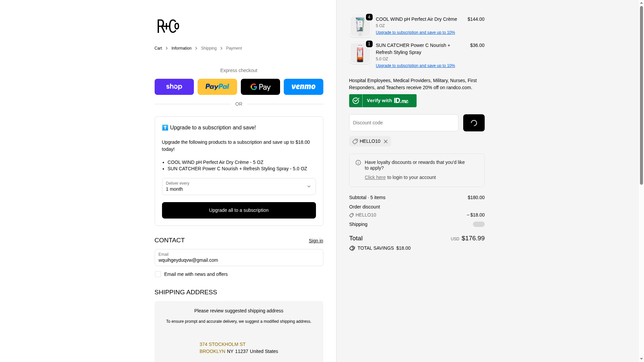Click Upgrade all to a subscription

pos(238,210)
